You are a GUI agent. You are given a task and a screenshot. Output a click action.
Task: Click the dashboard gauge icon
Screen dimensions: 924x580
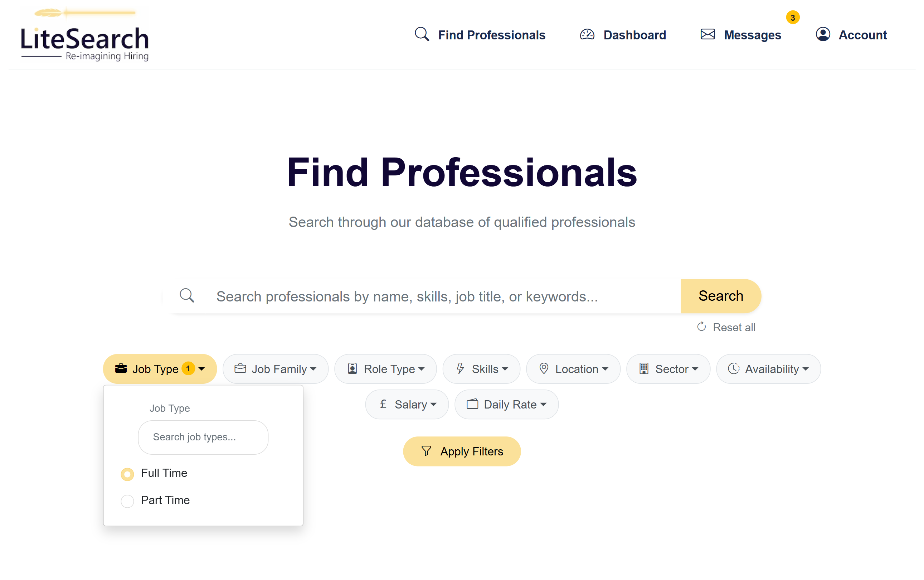(x=587, y=34)
